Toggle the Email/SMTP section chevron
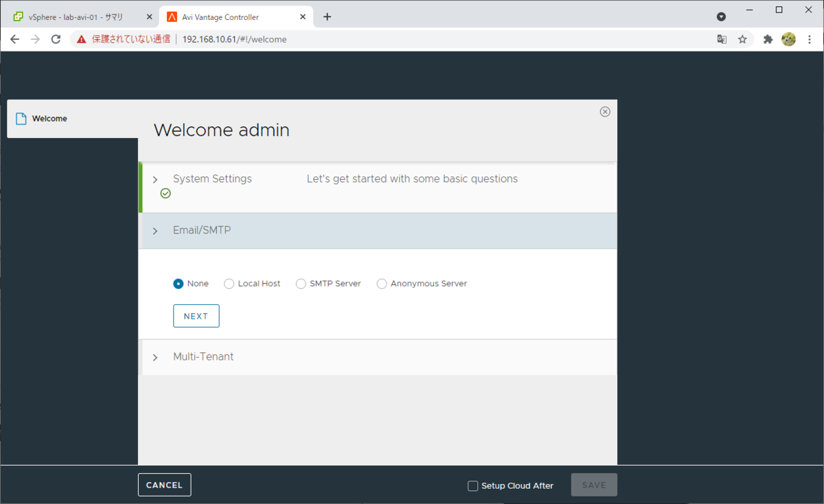This screenshot has width=824, height=504. tap(155, 231)
